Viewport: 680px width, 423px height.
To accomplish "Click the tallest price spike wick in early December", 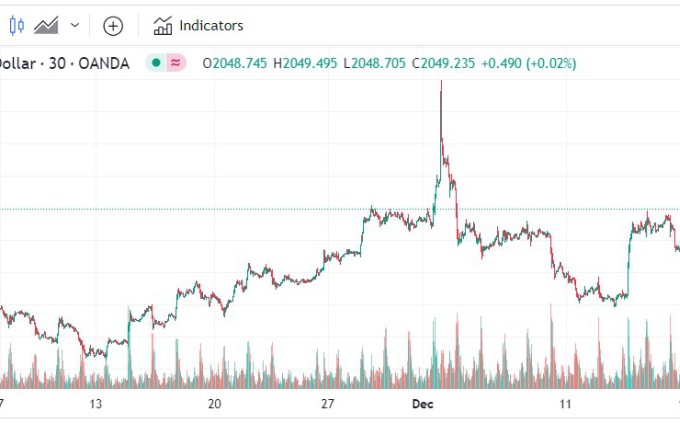I will click(441, 110).
